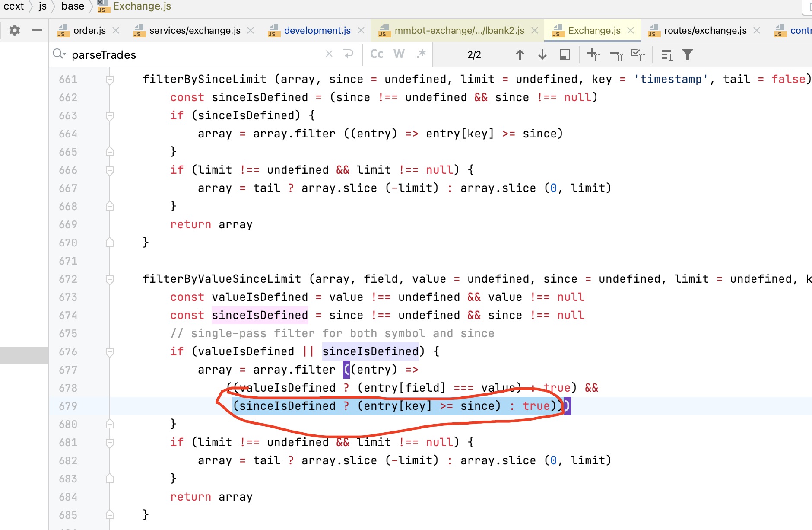Enable whole words matching (W) option
This screenshot has width=812, height=530.
coord(399,54)
